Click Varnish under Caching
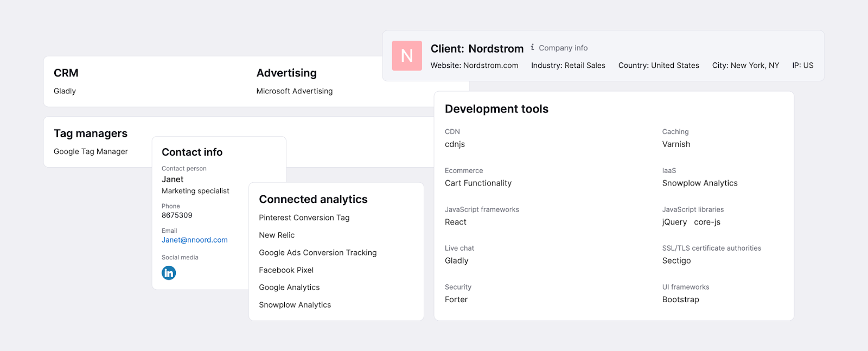Viewport: 868px width, 351px height. (x=676, y=144)
